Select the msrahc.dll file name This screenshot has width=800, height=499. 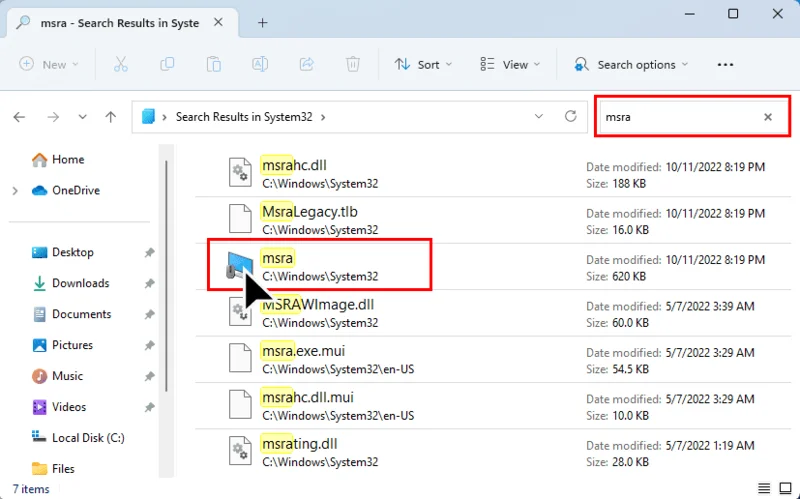294,165
